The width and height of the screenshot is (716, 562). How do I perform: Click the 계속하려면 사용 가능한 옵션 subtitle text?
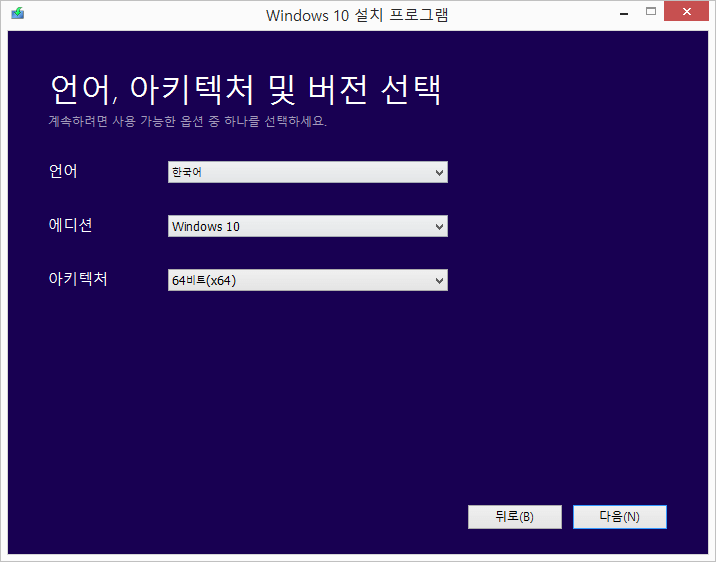[x=188, y=121]
